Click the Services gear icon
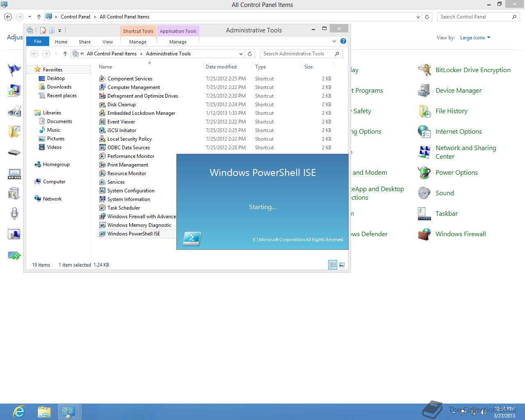The height and width of the screenshot is (420, 525). (102, 182)
